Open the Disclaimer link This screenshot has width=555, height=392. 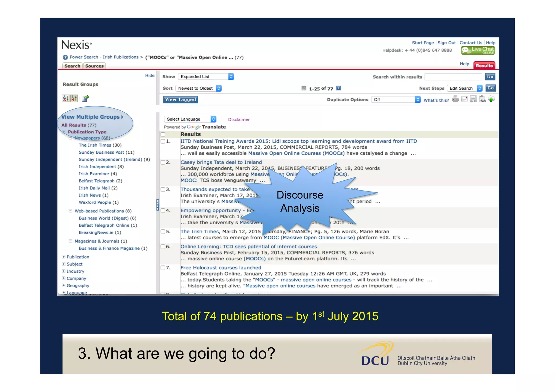pos(239,119)
